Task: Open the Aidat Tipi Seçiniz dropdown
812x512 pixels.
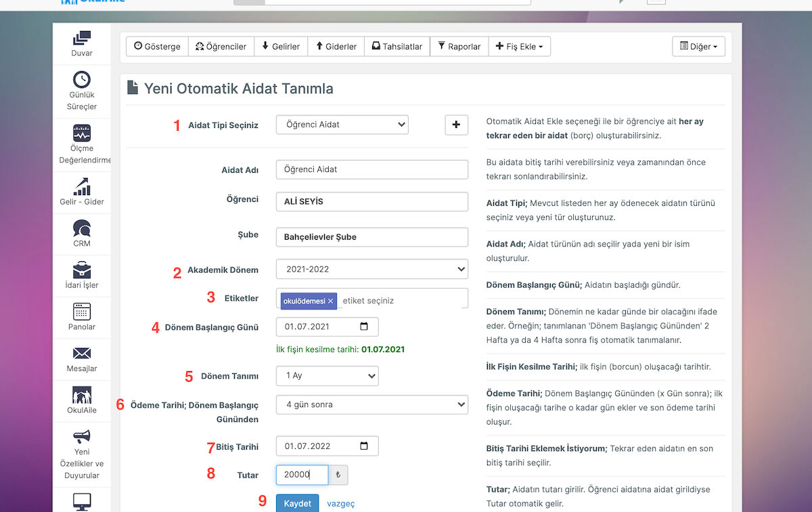Action: 342,125
